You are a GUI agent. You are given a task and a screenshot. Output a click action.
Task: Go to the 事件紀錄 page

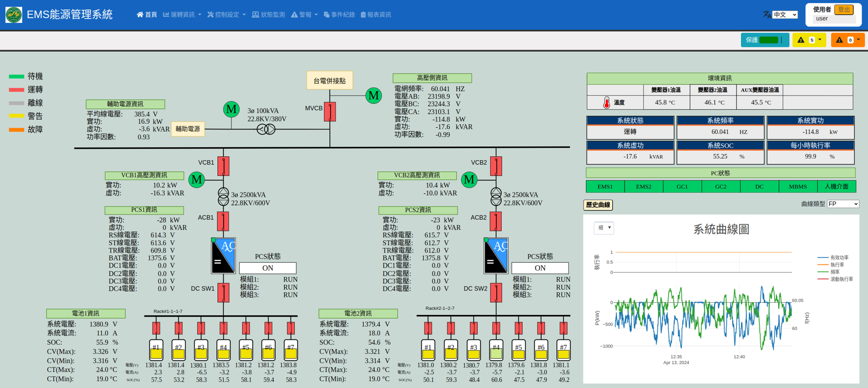point(339,15)
